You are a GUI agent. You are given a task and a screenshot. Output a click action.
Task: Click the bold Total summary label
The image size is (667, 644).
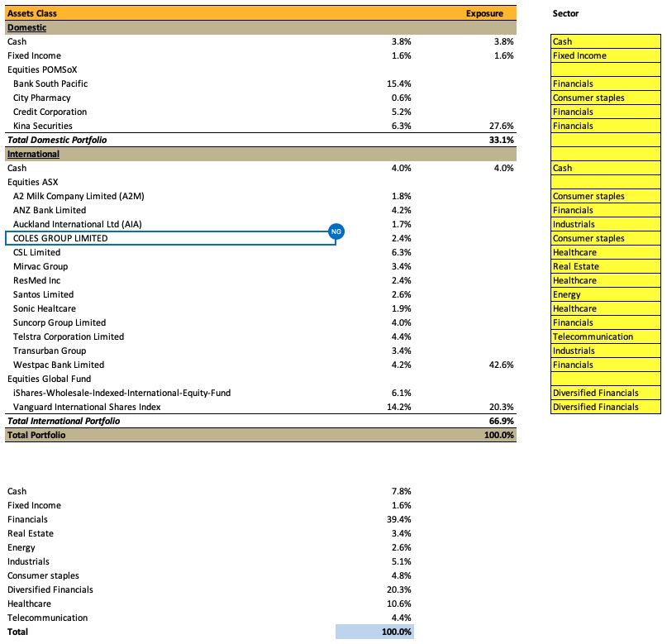pyautogui.click(x=17, y=632)
